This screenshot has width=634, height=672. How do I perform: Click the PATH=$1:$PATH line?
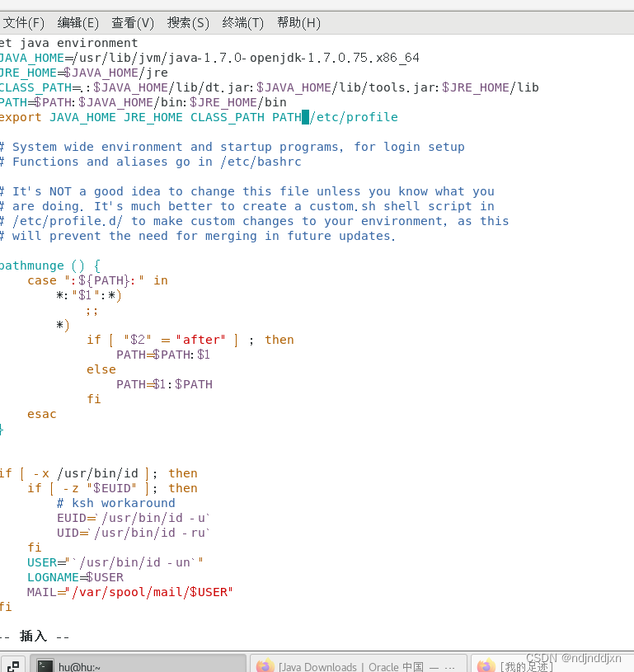click(165, 384)
